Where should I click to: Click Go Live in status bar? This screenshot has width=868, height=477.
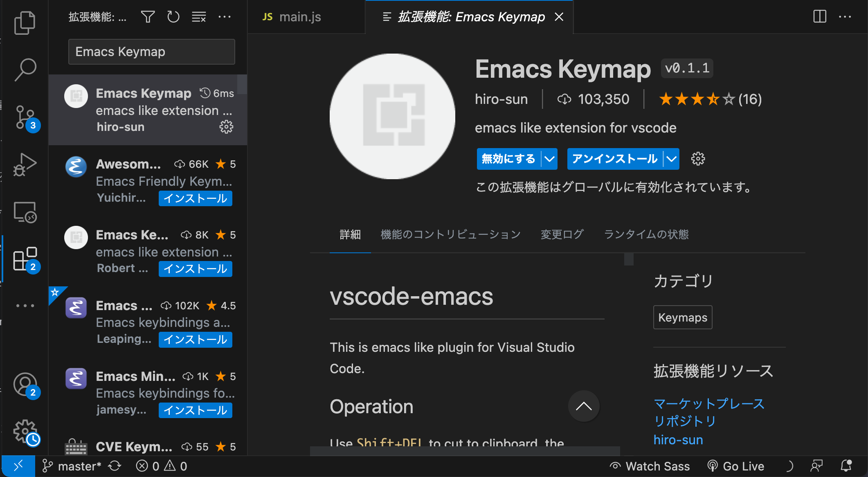click(736, 466)
